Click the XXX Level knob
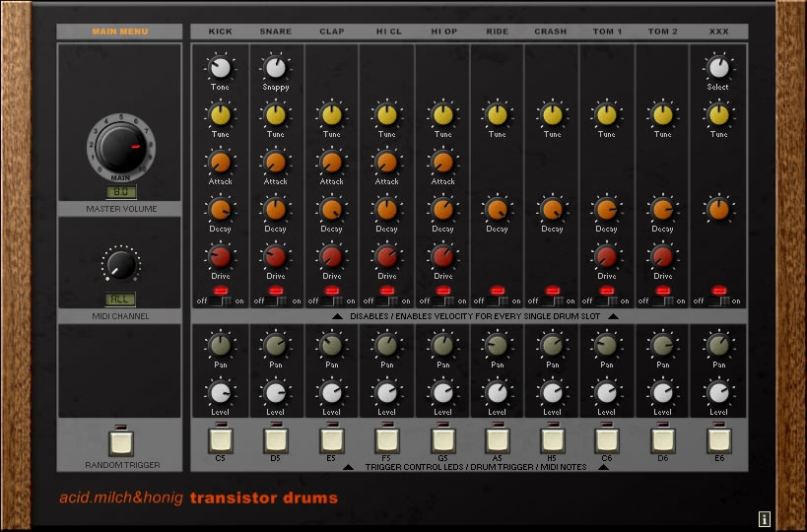Viewport: 807px width, 532px height. [718, 392]
